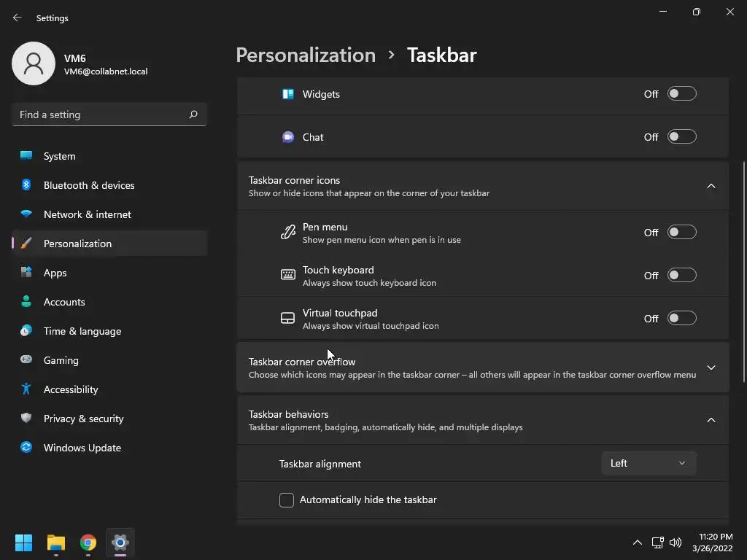Image resolution: width=747 pixels, height=560 pixels.
Task: Open Google Chrome from the taskbar
Action: point(88,542)
